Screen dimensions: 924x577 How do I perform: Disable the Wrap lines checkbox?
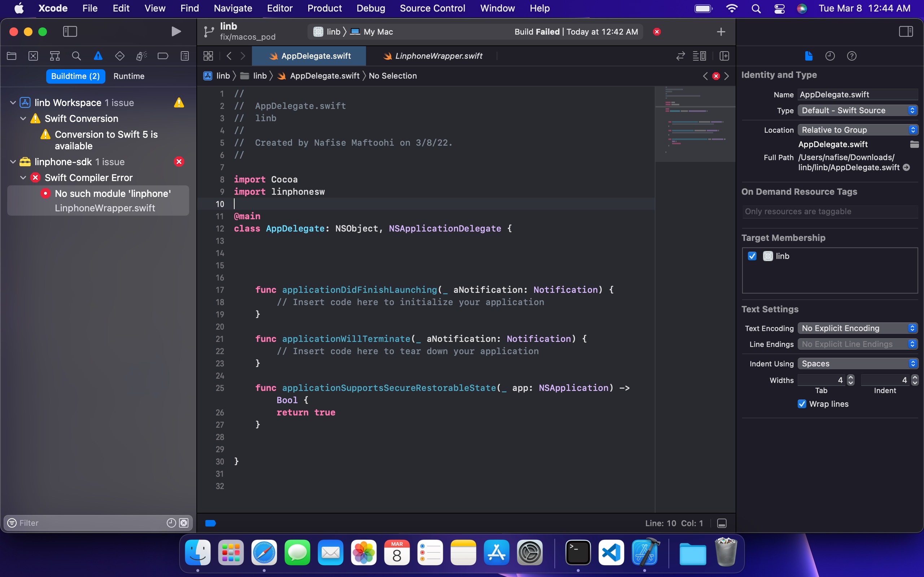click(x=801, y=404)
